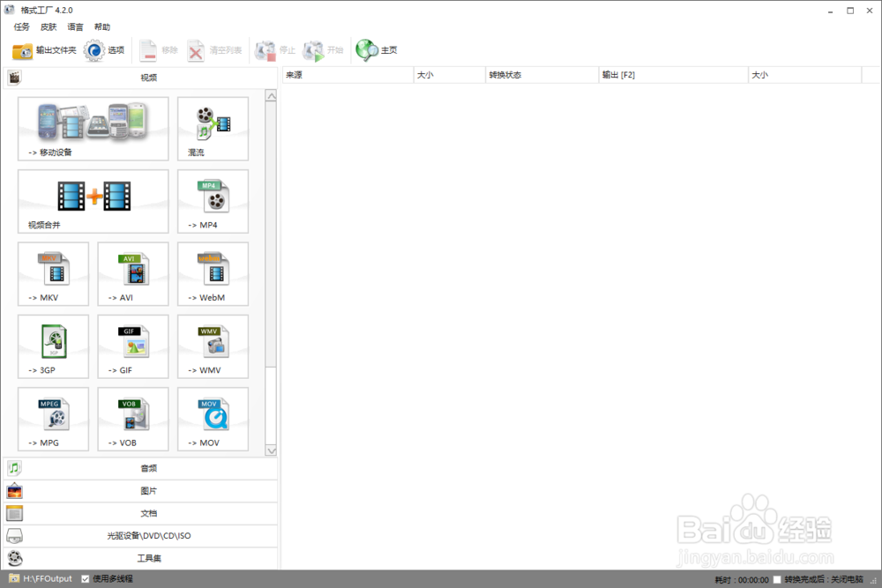Open the 语言 language menu
This screenshot has width=882, height=588.
point(75,27)
